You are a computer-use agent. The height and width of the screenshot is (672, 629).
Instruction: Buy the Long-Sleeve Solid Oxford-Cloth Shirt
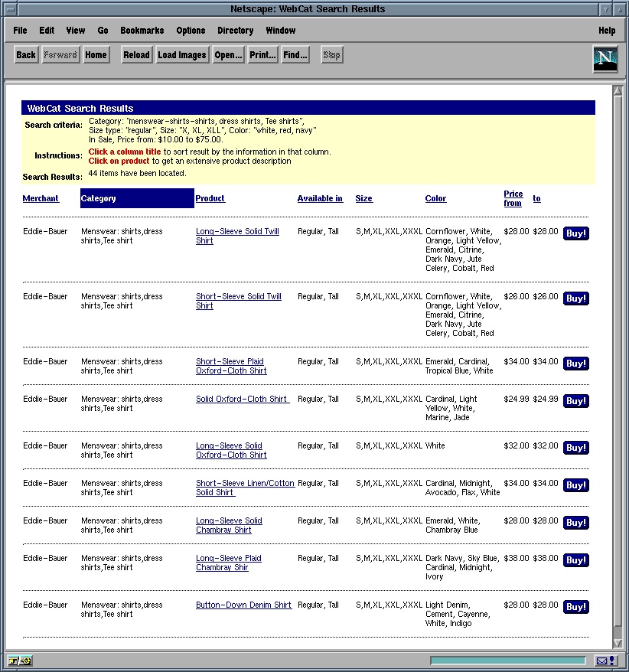pos(576,448)
